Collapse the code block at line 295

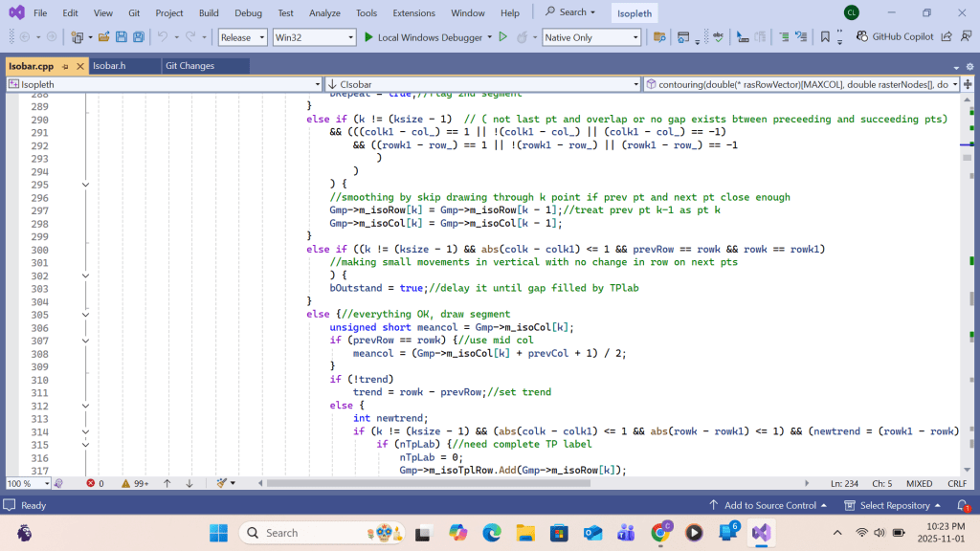85,185
